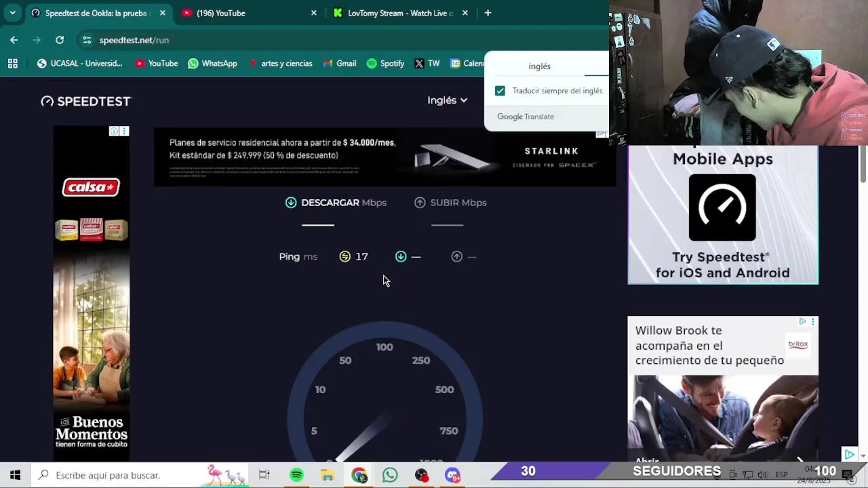View site information icon in address bar
This screenshot has height=488, width=868.
[x=87, y=40]
